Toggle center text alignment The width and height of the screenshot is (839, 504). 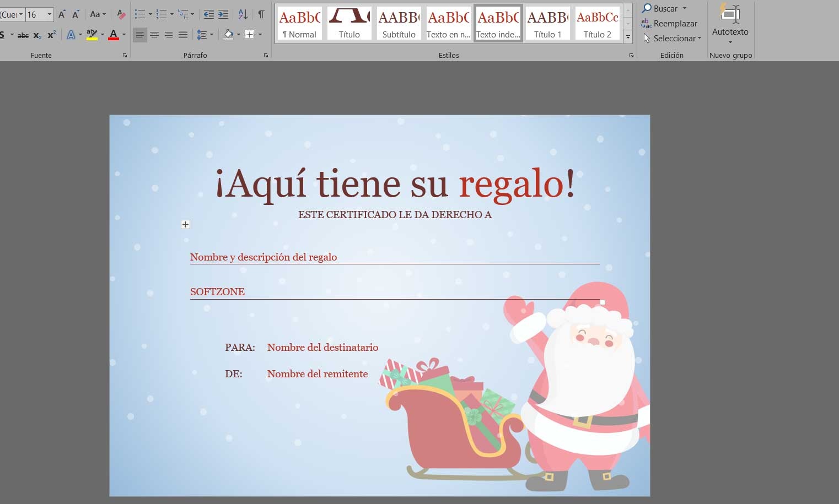tap(154, 35)
